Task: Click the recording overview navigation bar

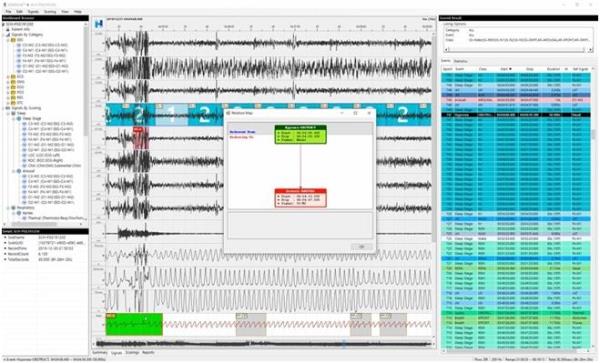Action: (x=264, y=344)
